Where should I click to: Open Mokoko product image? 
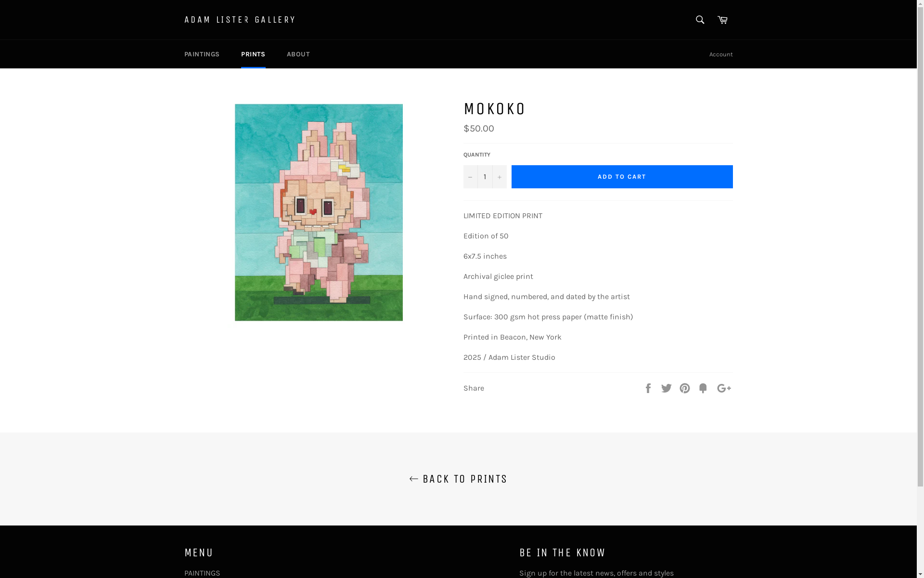click(x=319, y=212)
